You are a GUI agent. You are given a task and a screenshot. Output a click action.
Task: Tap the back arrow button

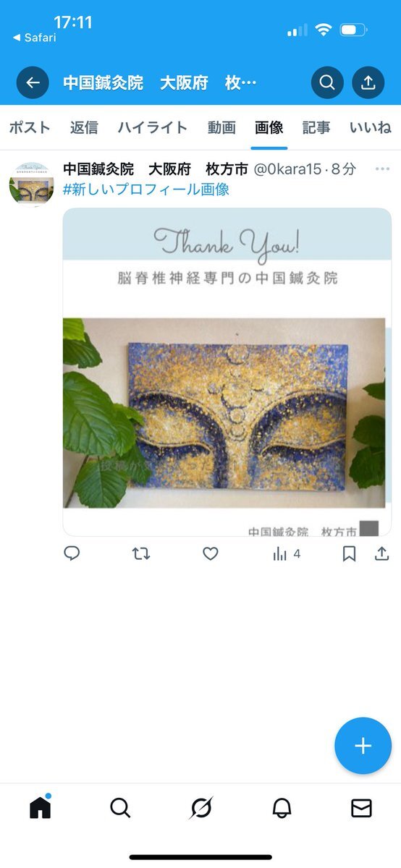pyautogui.click(x=33, y=82)
